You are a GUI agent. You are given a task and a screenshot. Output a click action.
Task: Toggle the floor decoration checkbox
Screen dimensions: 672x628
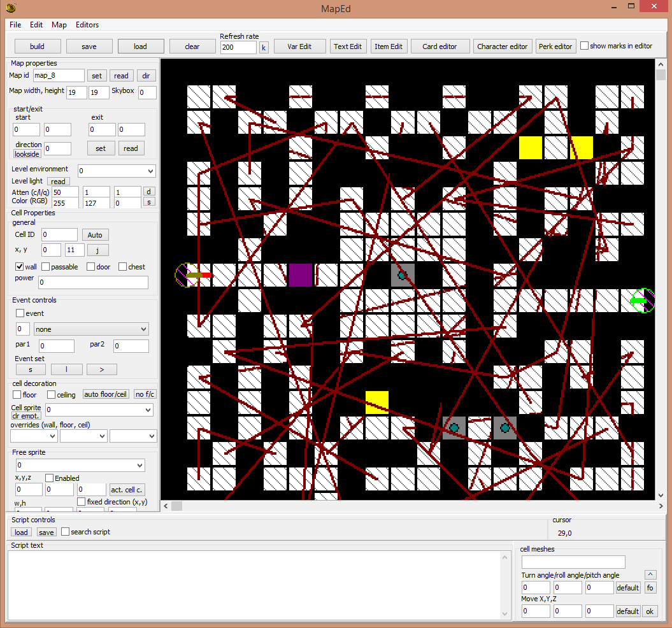17,394
